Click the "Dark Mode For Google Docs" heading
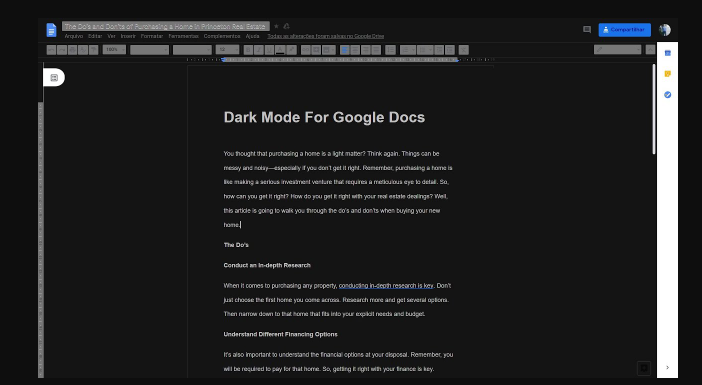The height and width of the screenshot is (385, 702). point(324,117)
